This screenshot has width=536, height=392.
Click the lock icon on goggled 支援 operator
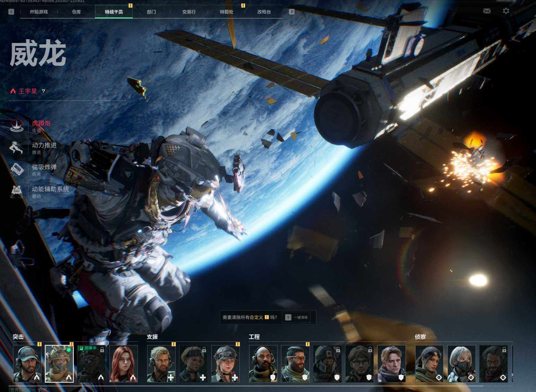(204, 349)
